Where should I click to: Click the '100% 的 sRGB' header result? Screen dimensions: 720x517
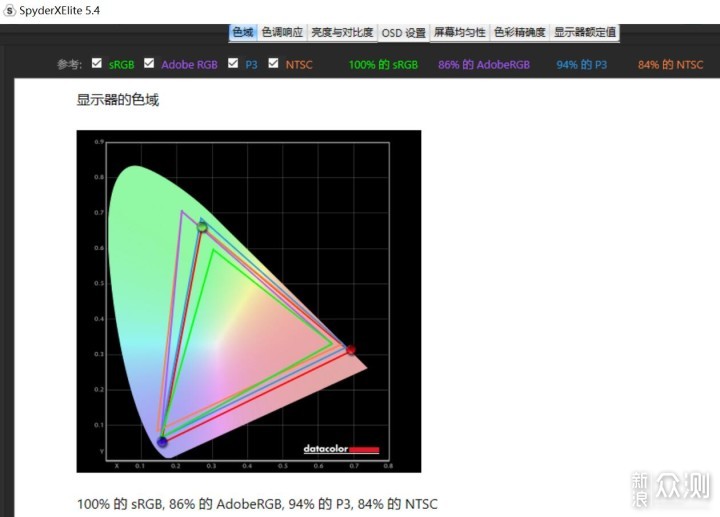point(383,65)
